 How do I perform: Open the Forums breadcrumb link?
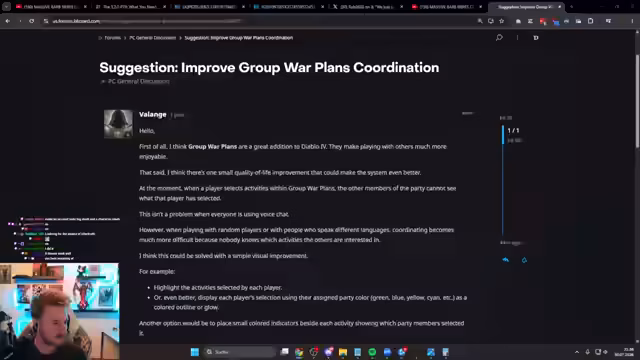[112, 38]
